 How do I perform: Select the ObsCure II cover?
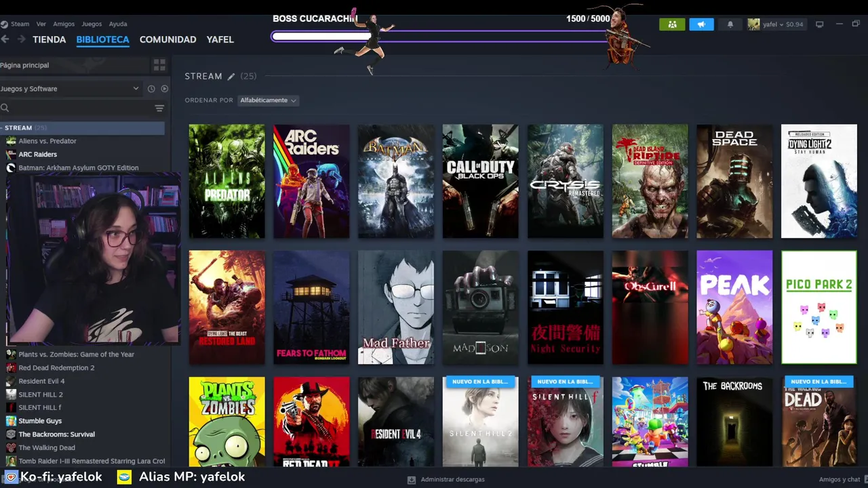click(650, 308)
